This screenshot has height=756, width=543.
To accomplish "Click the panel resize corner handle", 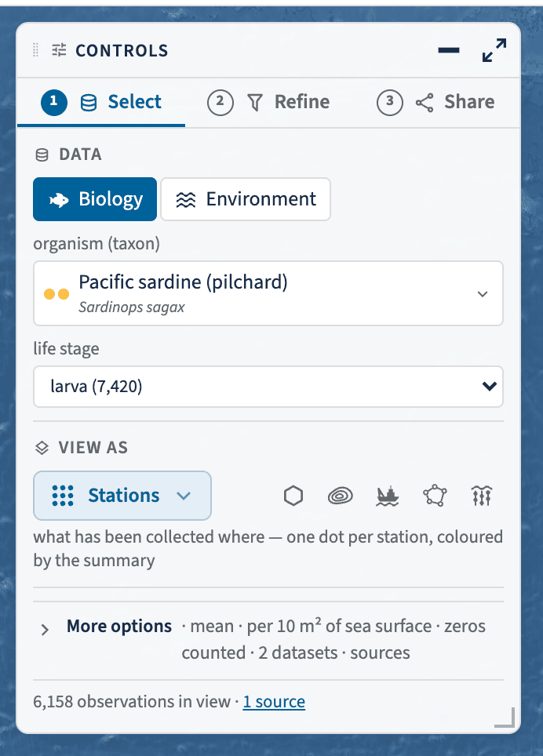I will tap(505, 717).
